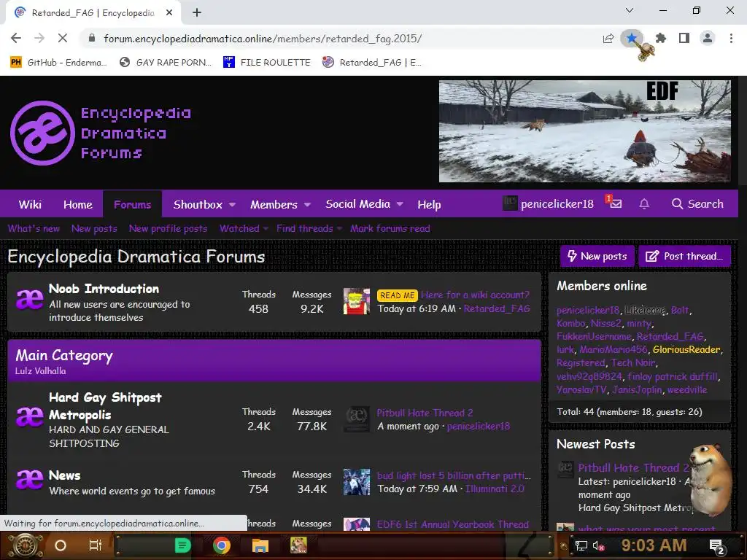747x560 pixels.
Task: Open MarioMario456 member profile
Action: (x=614, y=349)
